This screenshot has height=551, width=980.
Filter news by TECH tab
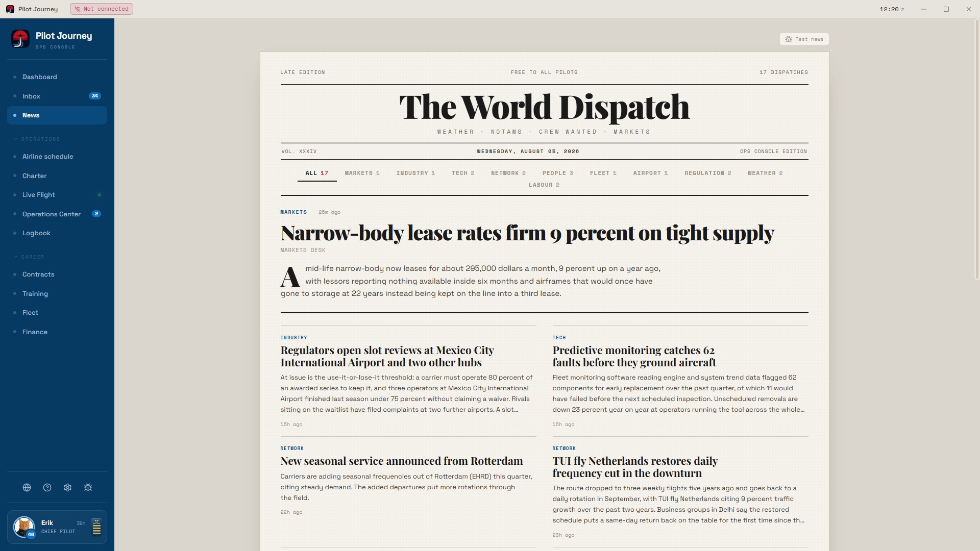point(463,173)
